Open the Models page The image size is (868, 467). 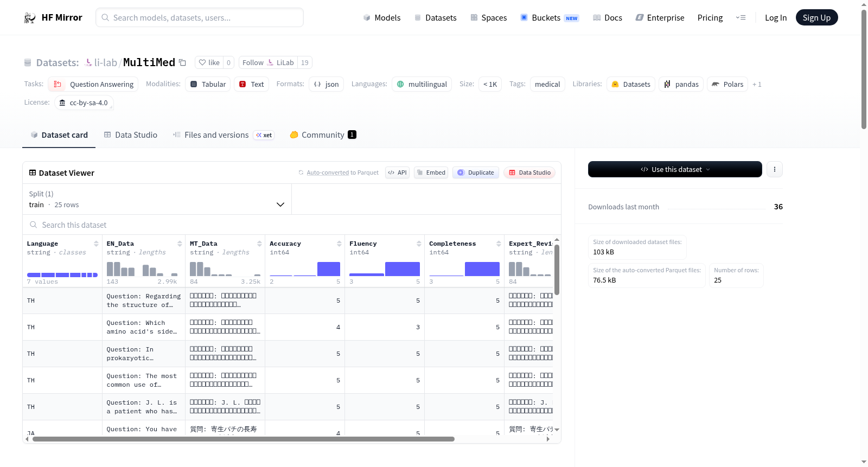pos(382,18)
